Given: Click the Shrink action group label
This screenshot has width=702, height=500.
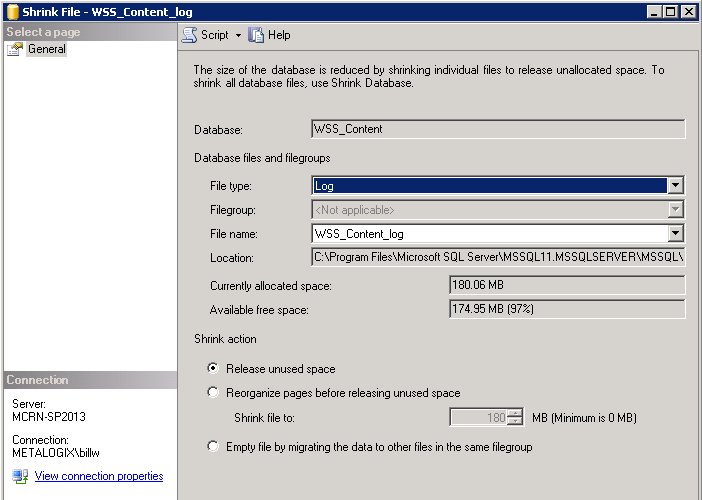Looking at the screenshot, I should coord(225,339).
